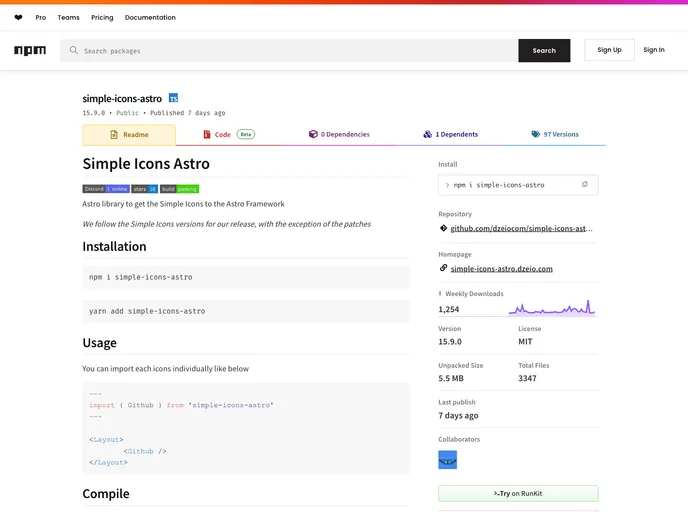Open the Sign In link
Viewport: 688px width, 512px height.
(654, 50)
